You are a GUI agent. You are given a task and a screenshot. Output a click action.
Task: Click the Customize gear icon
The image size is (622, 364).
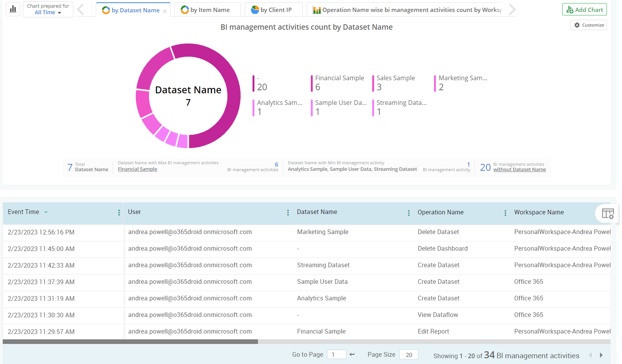tap(577, 25)
